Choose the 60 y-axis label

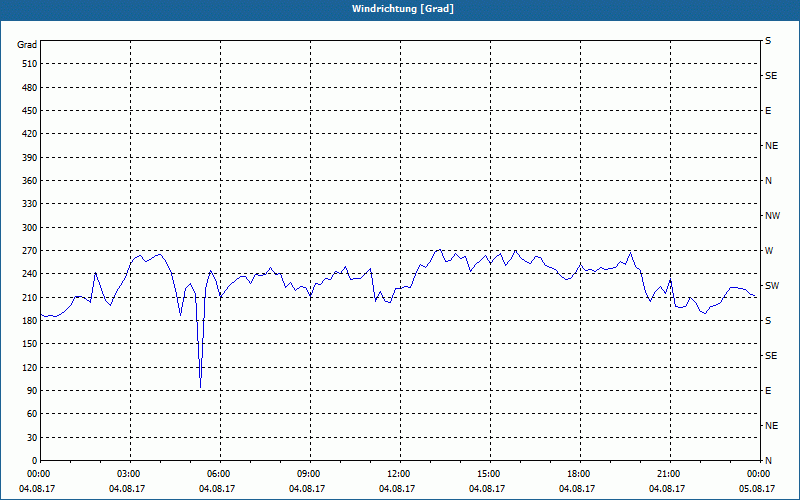coord(31,414)
